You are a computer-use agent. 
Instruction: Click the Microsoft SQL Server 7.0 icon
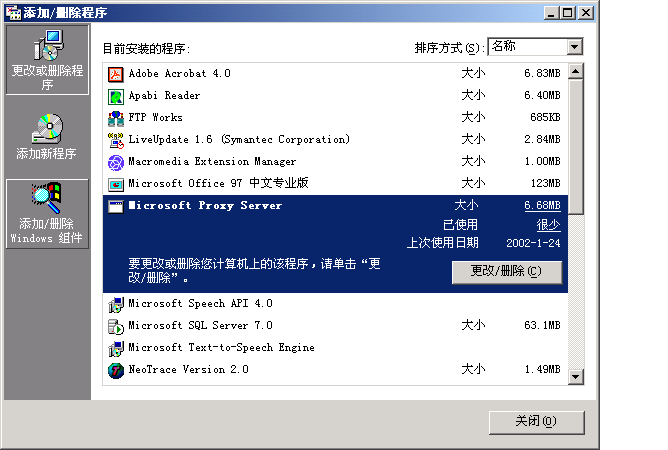click(x=115, y=326)
